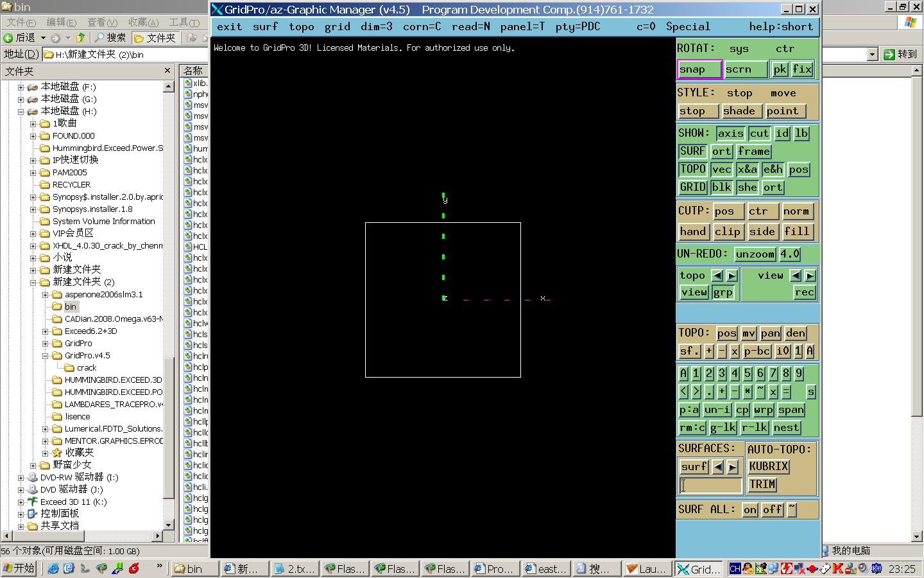Click the TRIM auto-topo button
924x578 pixels.
point(762,484)
